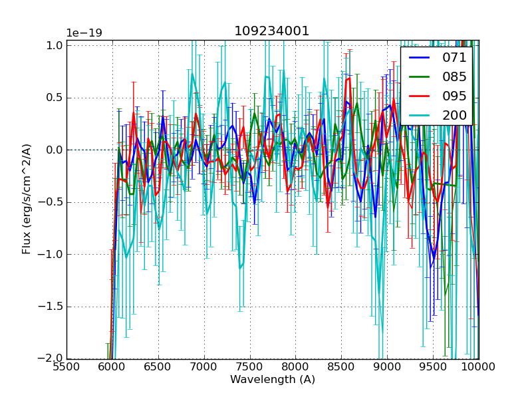This screenshot has width=532, height=399.
Task: Select the 071 legend label
Action: (x=454, y=57)
